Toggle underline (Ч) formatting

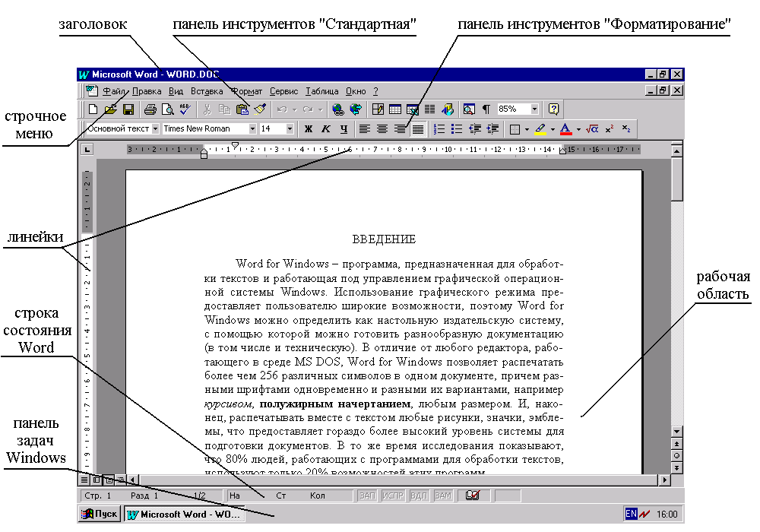[344, 129]
